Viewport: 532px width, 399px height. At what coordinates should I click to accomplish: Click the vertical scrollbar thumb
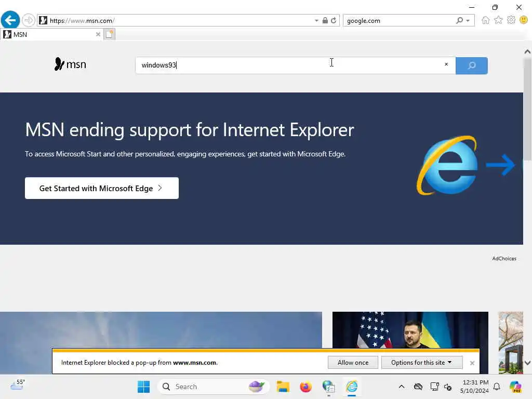point(527,109)
